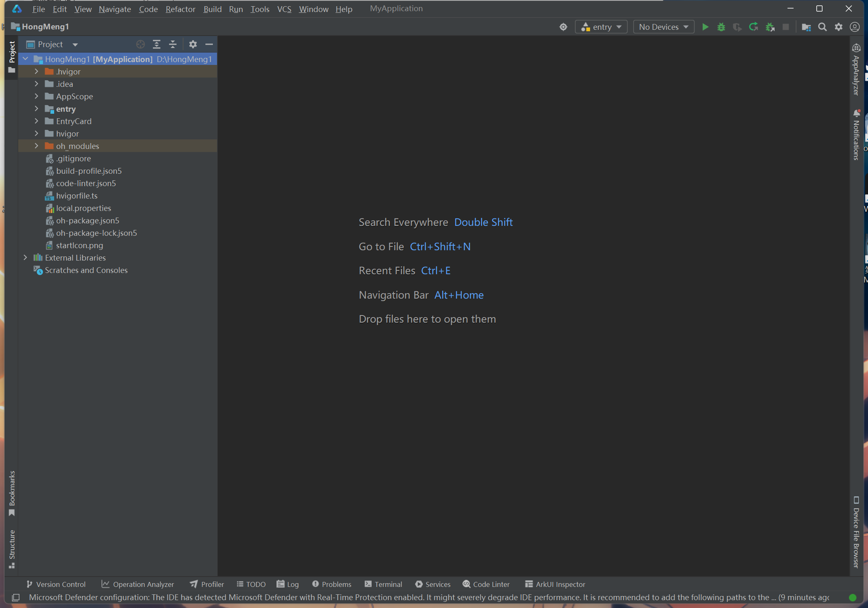Open Device File Browser side panel
The height and width of the screenshot is (608, 868).
856,532
